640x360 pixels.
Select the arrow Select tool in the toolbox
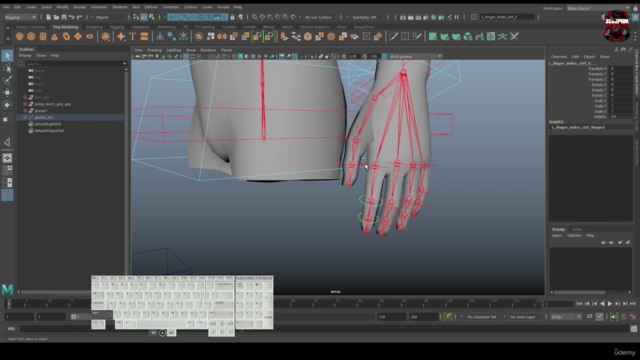[x=7, y=56]
